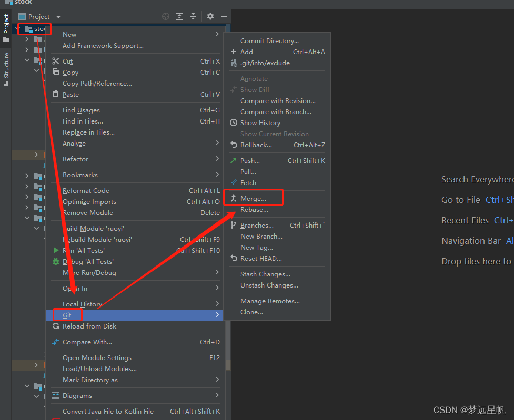This screenshot has height=420, width=514.
Task: Expand the Refactor submenu arrow
Action: [217, 159]
